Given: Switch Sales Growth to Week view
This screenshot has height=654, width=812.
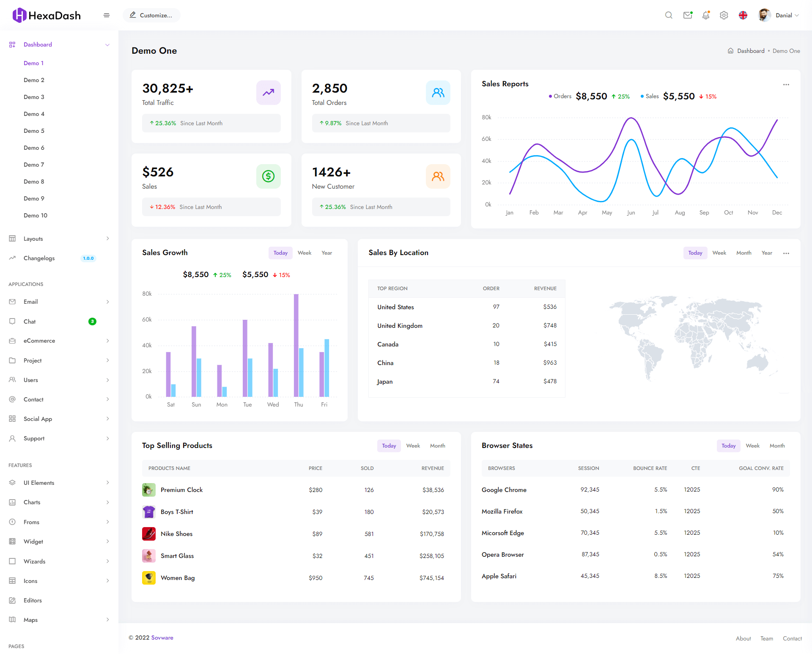Looking at the screenshot, I should click(304, 253).
